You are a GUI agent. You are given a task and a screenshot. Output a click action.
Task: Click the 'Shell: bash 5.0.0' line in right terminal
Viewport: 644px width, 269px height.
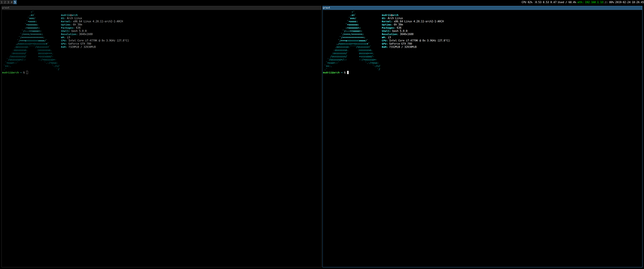395,31
